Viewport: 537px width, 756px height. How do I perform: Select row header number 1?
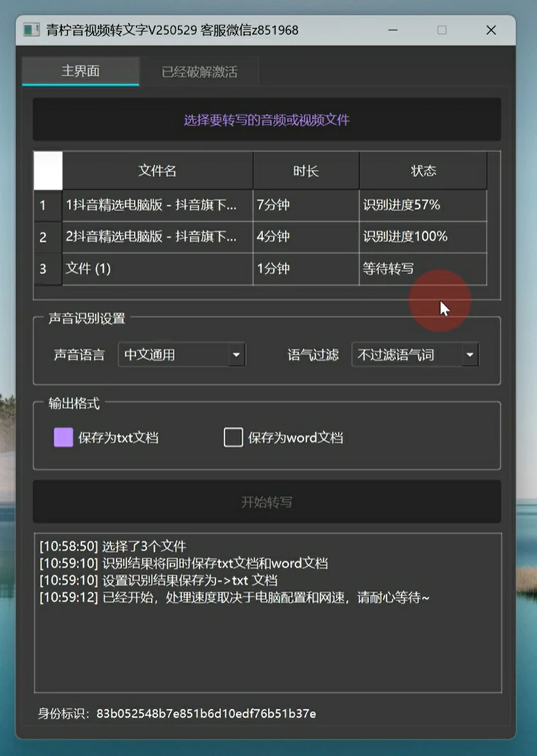click(48, 206)
